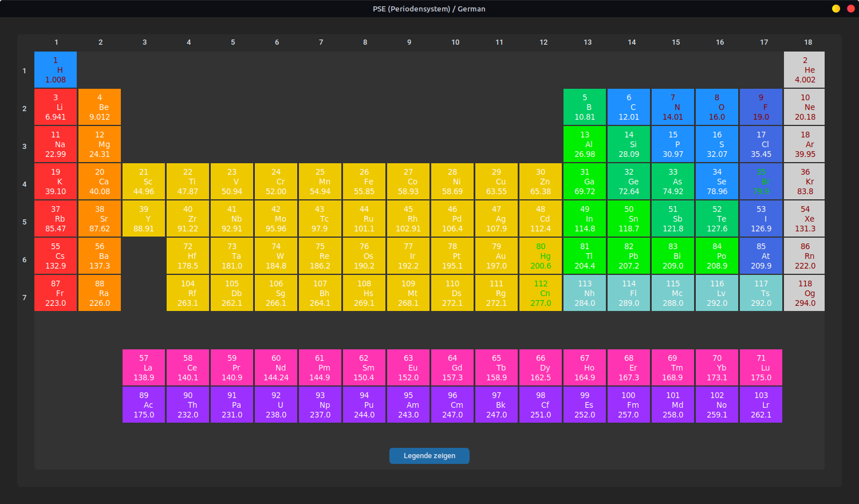The height and width of the screenshot is (504, 859).
Task: Select Xenon (Xe) element tile
Action: coord(805,219)
